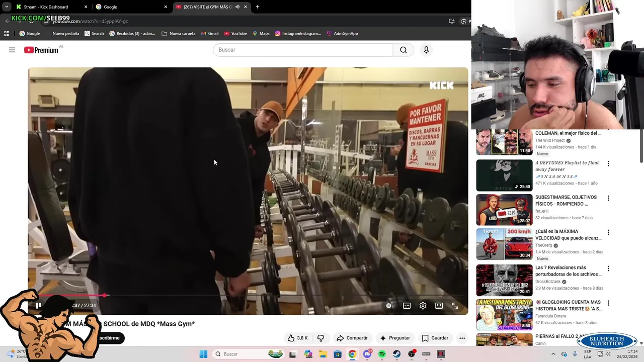Open the YouTube hamburger guide menu
Image resolution: width=644 pixels, height=362 pixels.
12,50
